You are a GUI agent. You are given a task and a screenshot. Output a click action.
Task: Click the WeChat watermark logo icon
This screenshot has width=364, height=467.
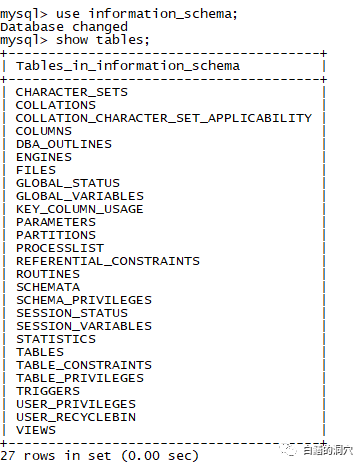[288, 450]
